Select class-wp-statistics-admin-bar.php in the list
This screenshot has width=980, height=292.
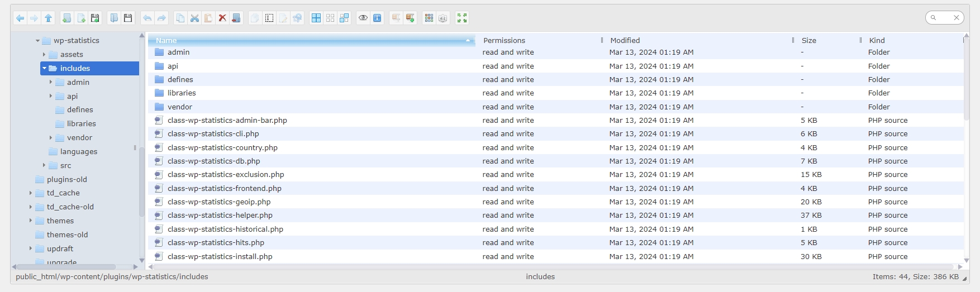pyautogui.click(x=556, y=121)
